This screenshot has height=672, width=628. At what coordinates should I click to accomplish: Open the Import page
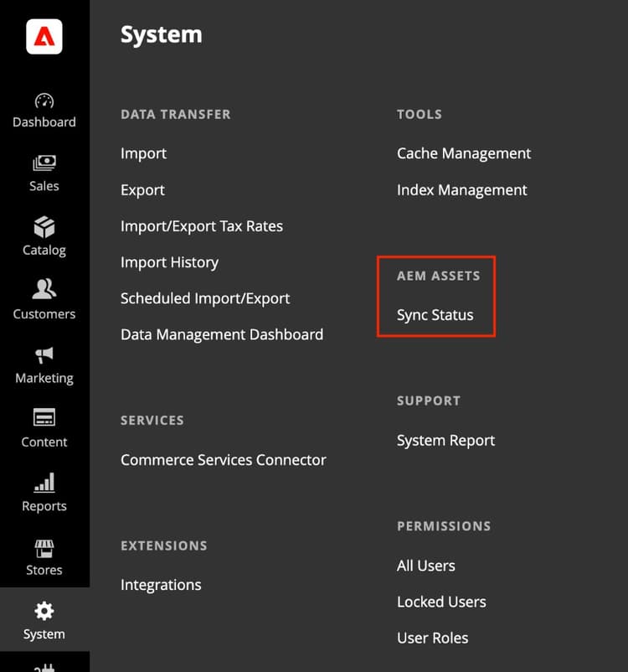click(x=143, y=153)
